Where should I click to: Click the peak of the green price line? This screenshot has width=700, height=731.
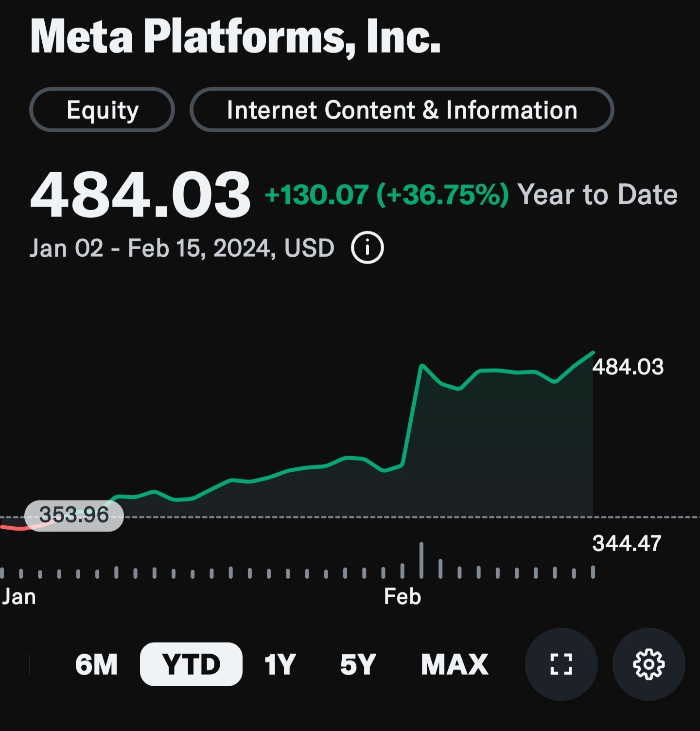coord(593,352)
